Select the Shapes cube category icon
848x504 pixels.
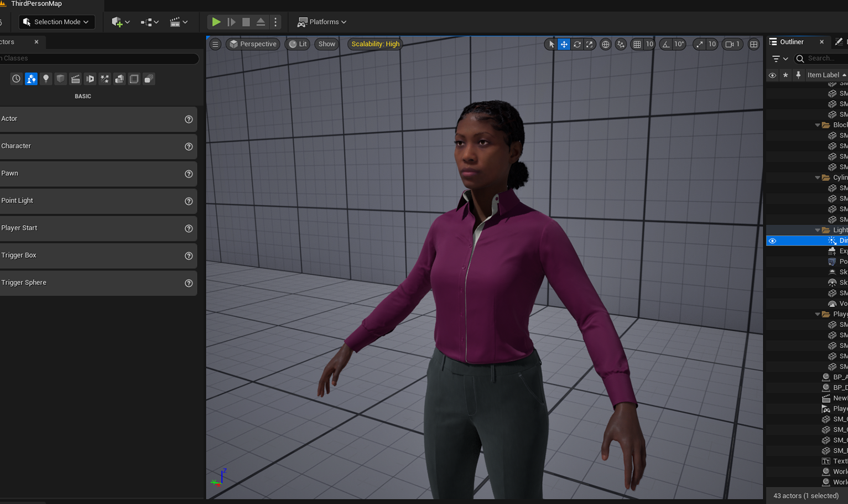(x=60, y=79)
